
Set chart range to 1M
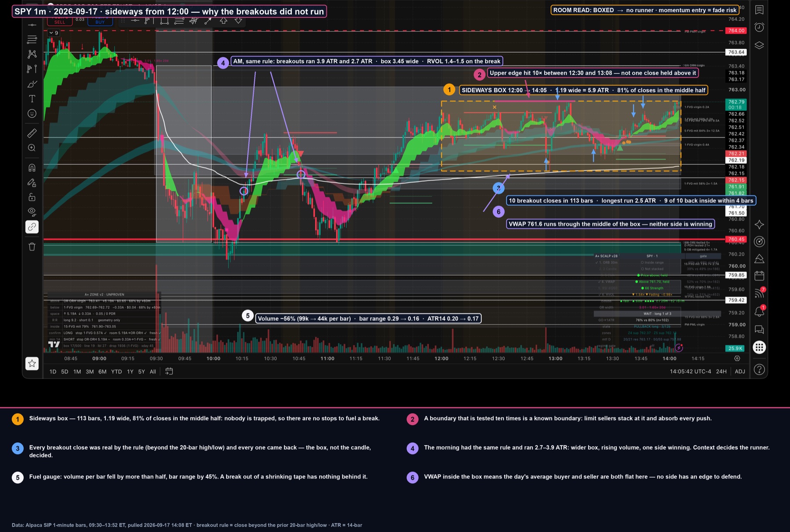tap(77, 372)
